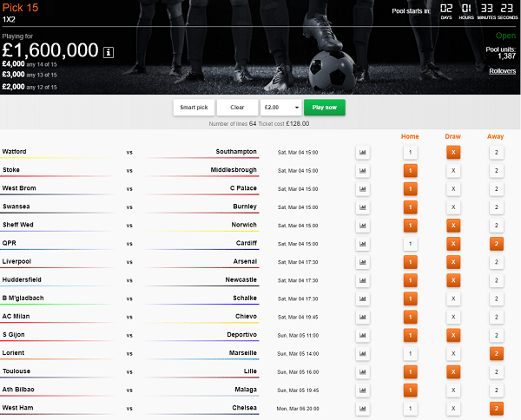The width and height of the screenshot is (521, 420).
Task: Toggle Home win for Watford vs Southampton
Action: (x=410, y=152)
